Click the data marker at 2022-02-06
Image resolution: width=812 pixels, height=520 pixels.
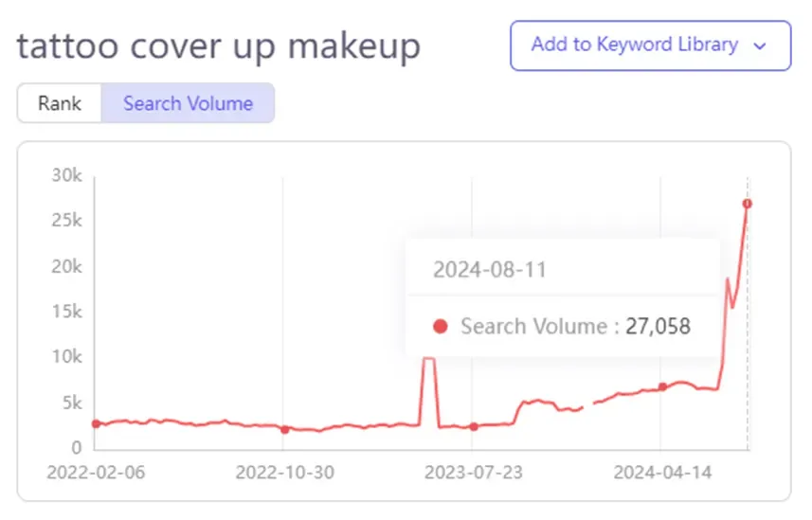(x=96, y=423)
